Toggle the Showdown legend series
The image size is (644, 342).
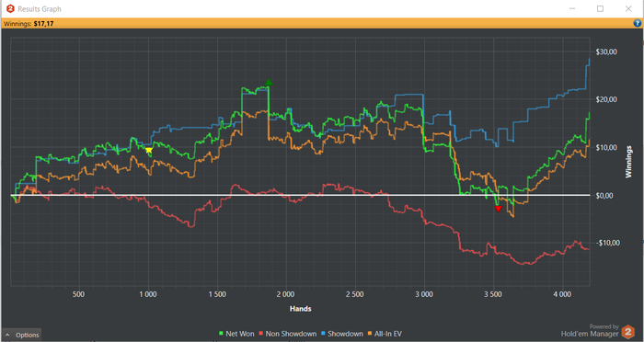[x=341, y=334]
